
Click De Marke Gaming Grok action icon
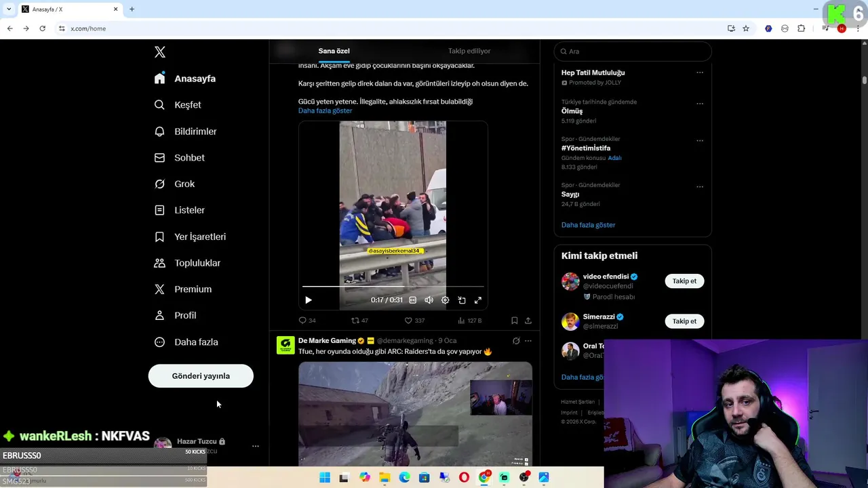(x=516, y=341)
